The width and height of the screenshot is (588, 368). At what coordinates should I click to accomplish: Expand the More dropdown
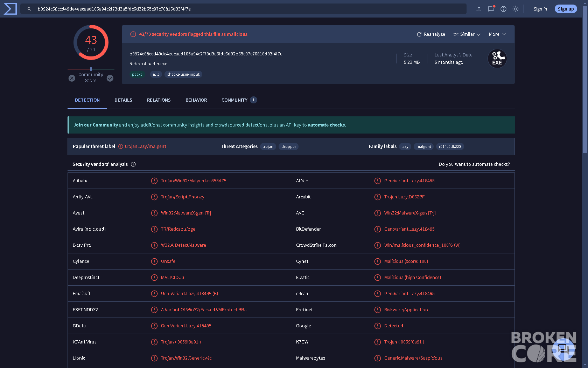[497, 34]
